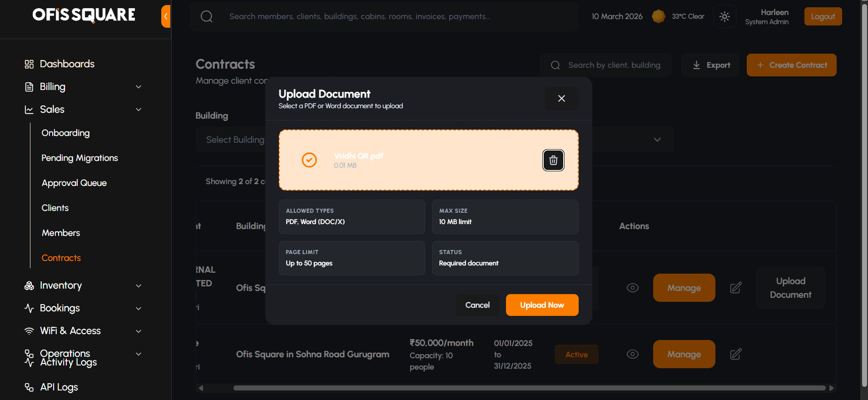Open the Dashboards page

pos(67,64)
